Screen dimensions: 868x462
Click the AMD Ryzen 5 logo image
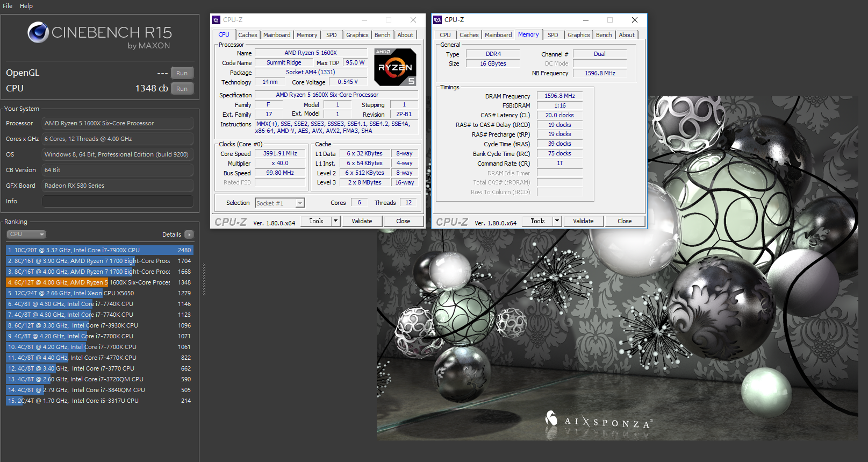click(395, 67)
